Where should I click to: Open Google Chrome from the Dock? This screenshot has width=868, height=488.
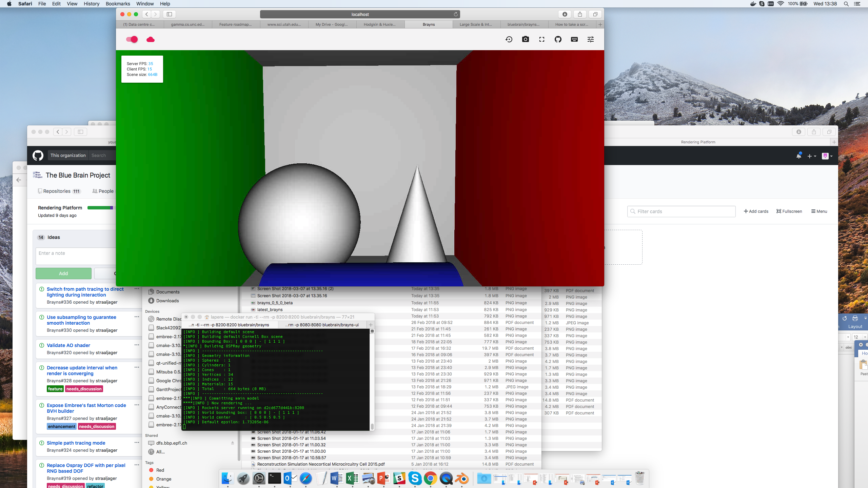(430, 479)
